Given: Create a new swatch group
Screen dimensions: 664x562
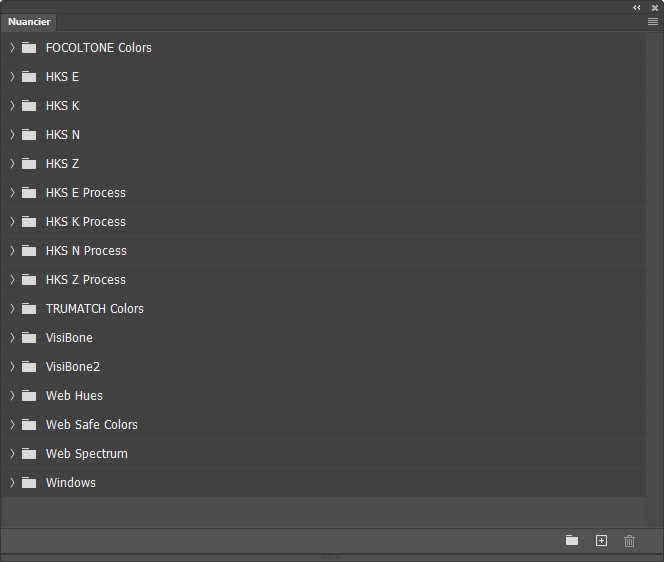Looking at the screenshot, I should [572, 540].
